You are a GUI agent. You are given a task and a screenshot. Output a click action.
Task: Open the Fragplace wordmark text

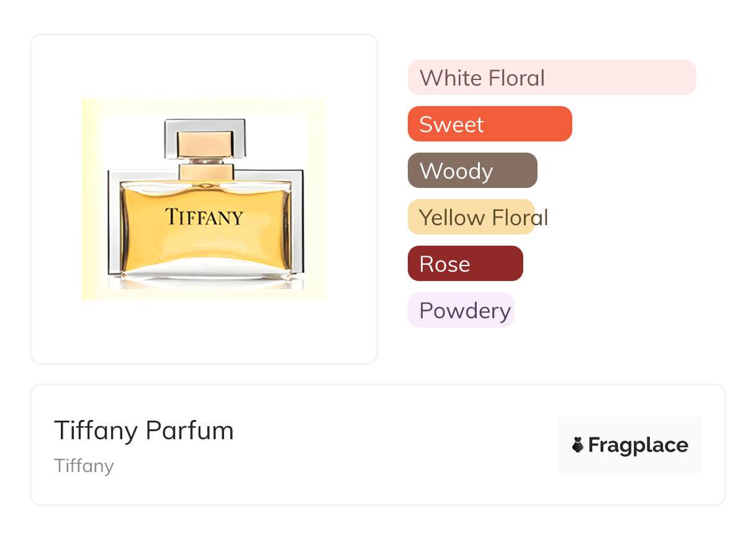[638, 445]
